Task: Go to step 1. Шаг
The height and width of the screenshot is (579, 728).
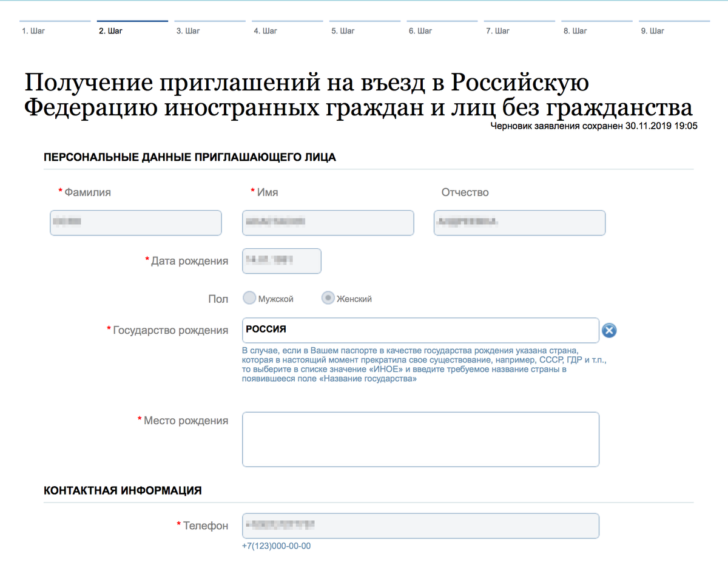Action: (x=55, y=27)
